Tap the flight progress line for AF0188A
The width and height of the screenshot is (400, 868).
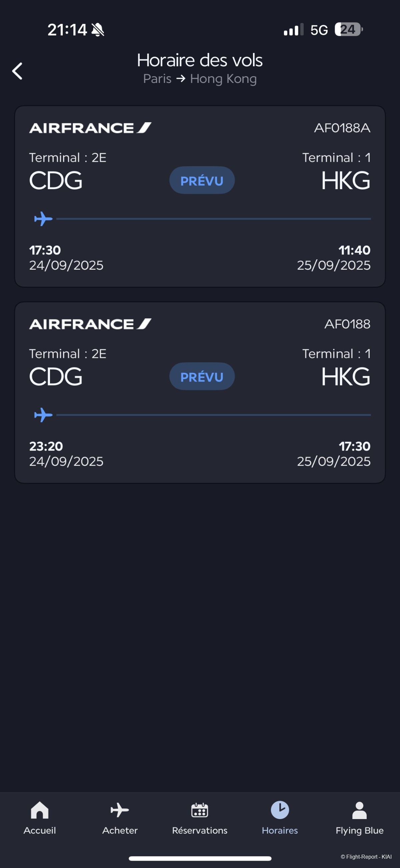tap(213, 219)
